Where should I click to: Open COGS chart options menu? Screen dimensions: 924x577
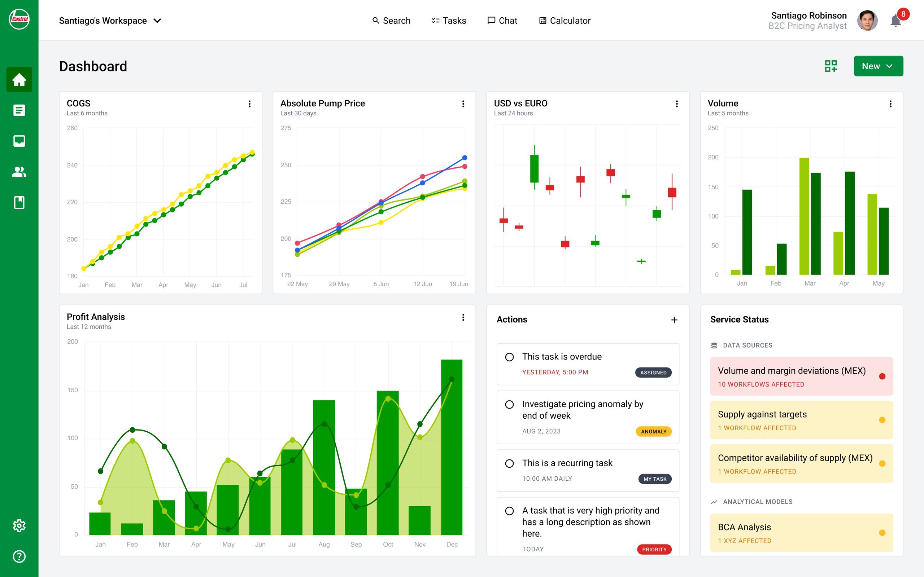[249, 104]
